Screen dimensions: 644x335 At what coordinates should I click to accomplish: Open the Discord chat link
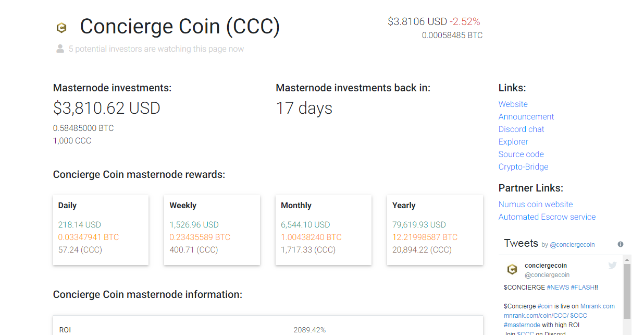[521, 129]
